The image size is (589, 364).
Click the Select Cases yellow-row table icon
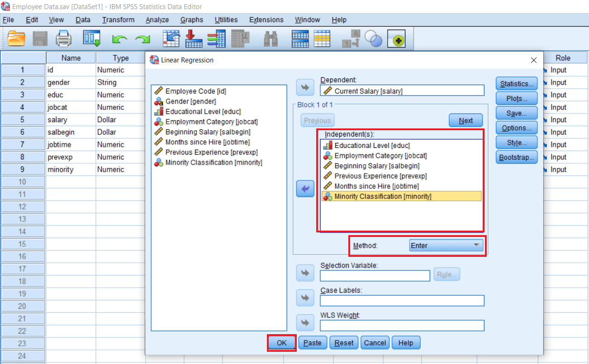click(322, 39)
